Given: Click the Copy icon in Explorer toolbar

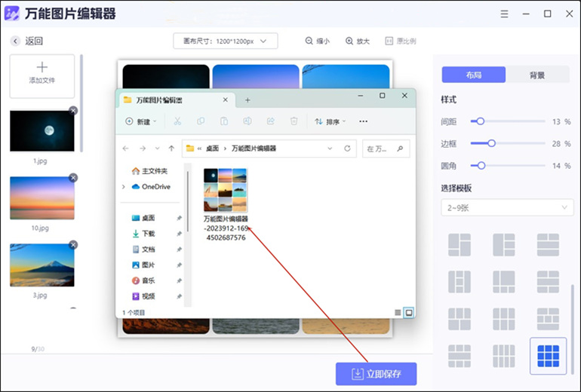Looking at the screenshot, I should [201, 121].
